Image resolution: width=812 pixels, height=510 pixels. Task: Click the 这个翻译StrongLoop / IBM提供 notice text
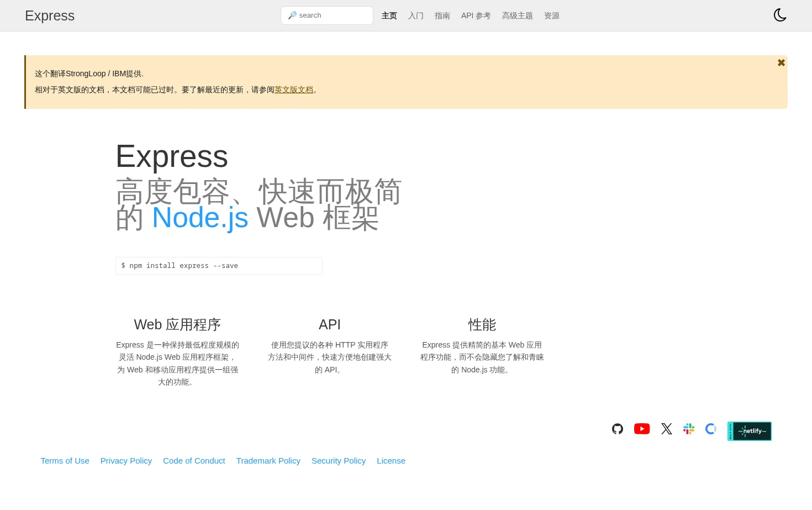[89, 73]
